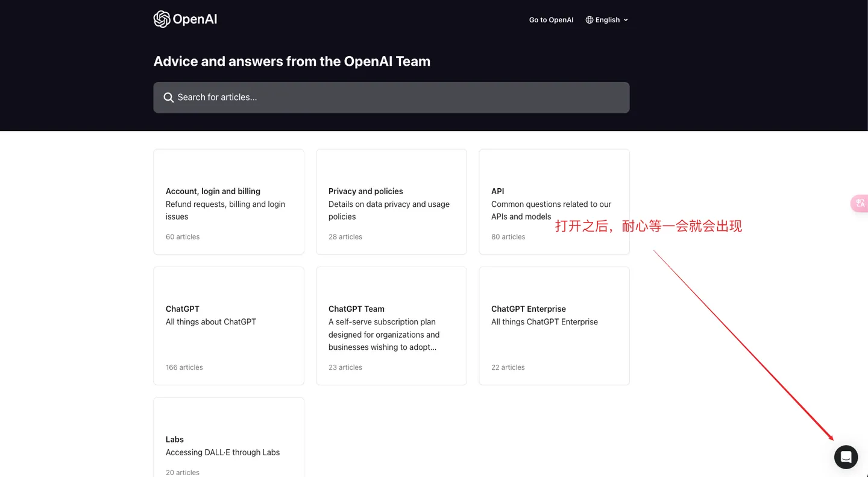Follow the Go to OpenAI link

point(551,20)
